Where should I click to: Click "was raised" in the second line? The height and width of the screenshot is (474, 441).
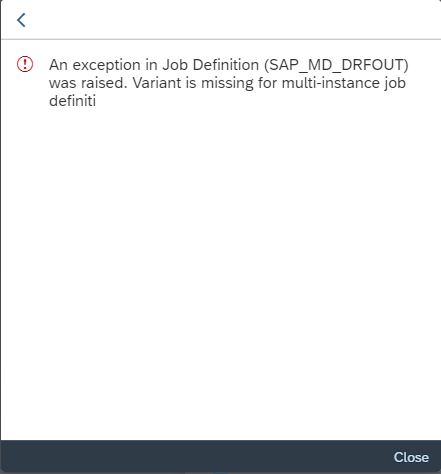(x=88, y=82)
